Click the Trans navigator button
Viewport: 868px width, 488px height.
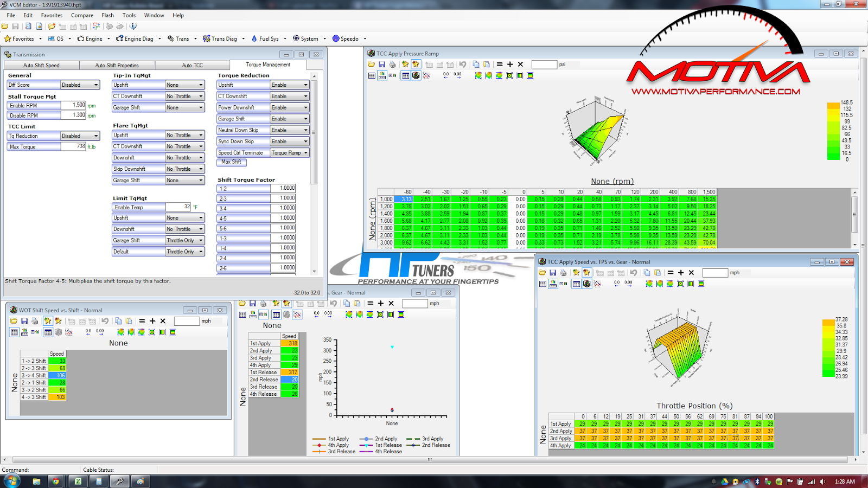pyautogui.click(x=178, y=39)
